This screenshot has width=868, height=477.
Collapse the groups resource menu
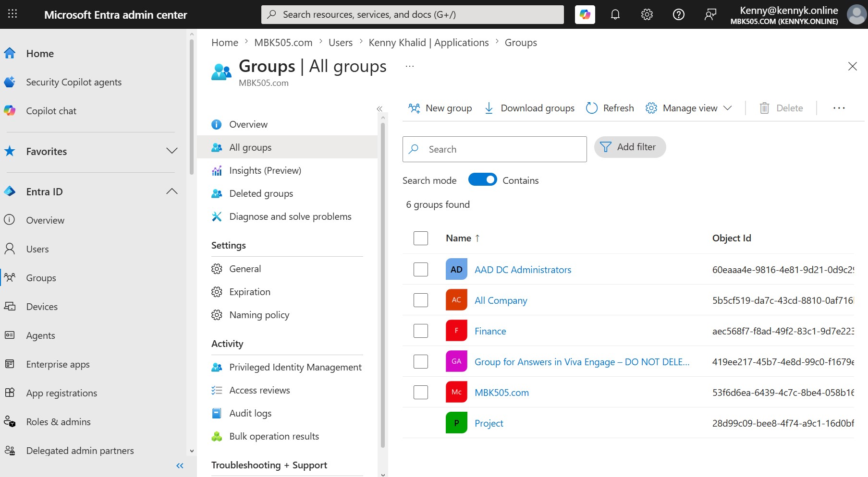click(379, 108)
